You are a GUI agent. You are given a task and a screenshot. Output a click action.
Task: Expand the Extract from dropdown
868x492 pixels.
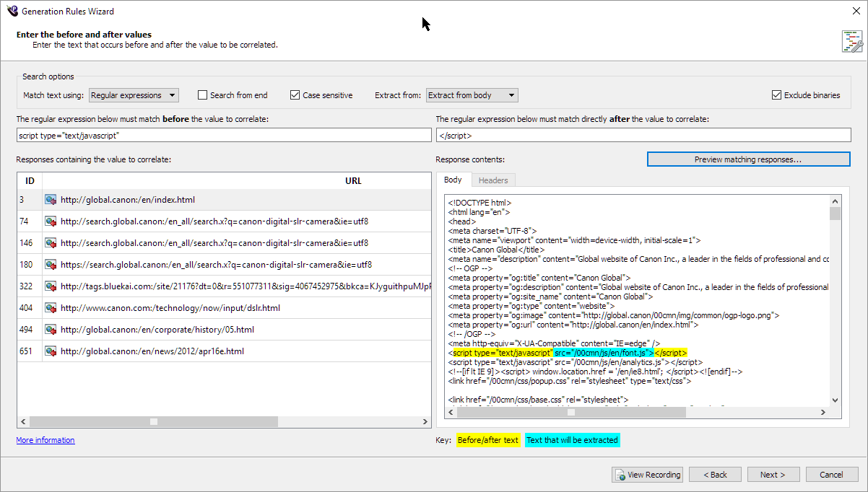[x=472, y=95]
